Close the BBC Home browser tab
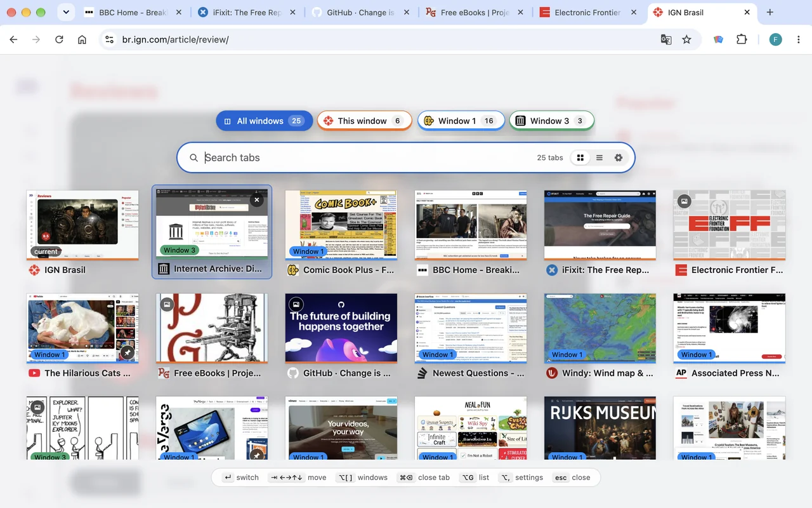This screenshot has height=508, width=812. point(178,12)
